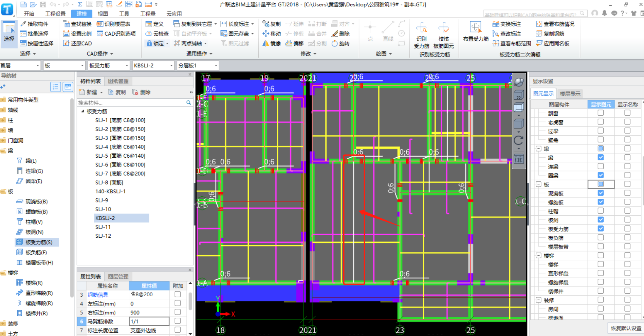Open the 视图 ribbon tab
Image resolution: width=644 pixels, height=336 pixels.
[x=103, y=14]
